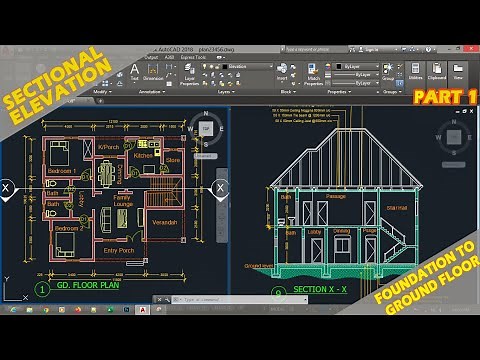This screenshot has width=480, height=360.
Task: Expand the Annotation panel
Action: tap(152, 92)
